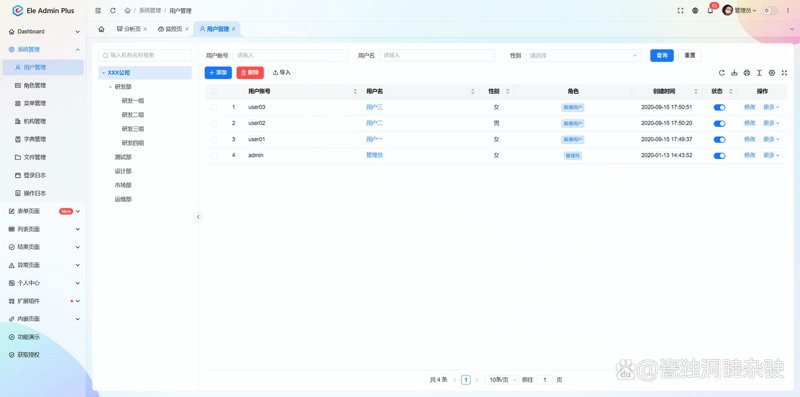Collapse the 系统管理 menu group
The width and height of the screenshot is (800, 397).
43,49
